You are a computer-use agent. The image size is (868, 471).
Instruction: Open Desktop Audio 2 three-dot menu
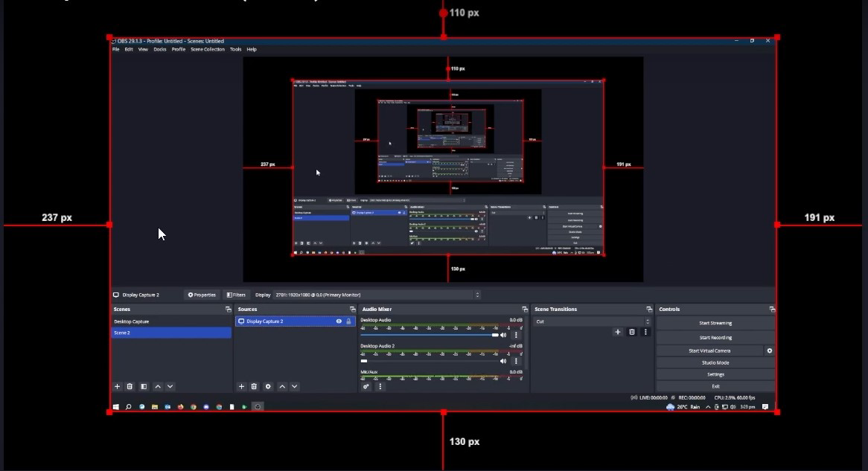pos(516,361)
